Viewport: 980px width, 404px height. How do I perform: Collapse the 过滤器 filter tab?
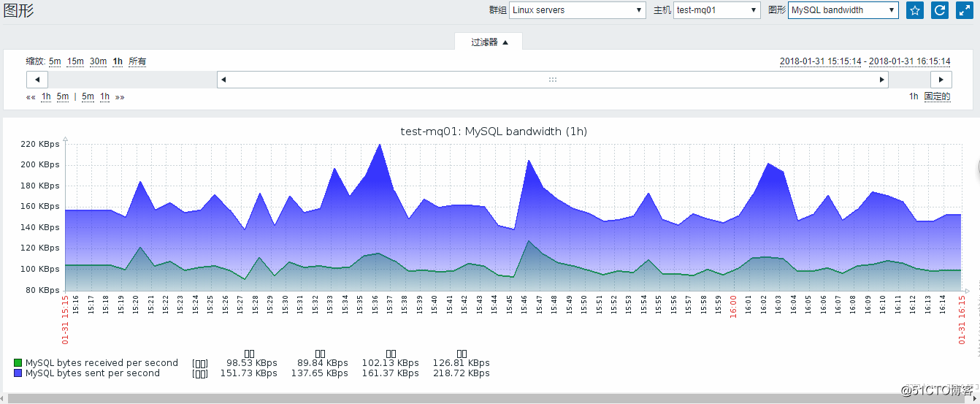point(489,42)
